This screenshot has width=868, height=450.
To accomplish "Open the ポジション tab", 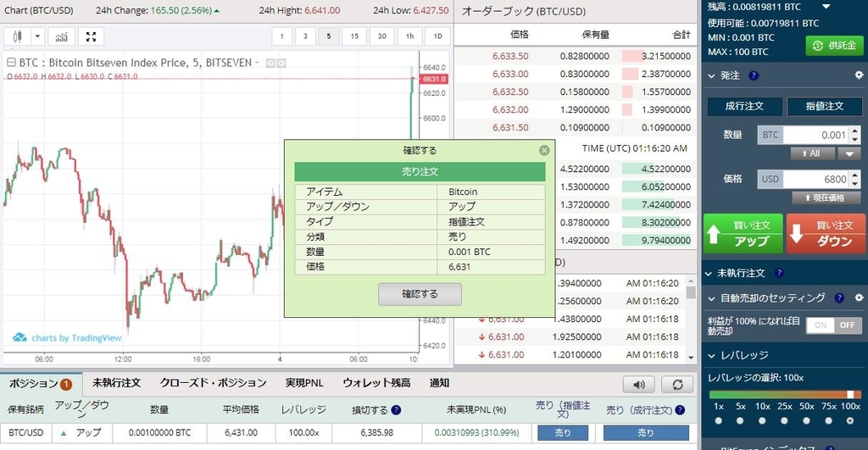I will click(41, 384).
